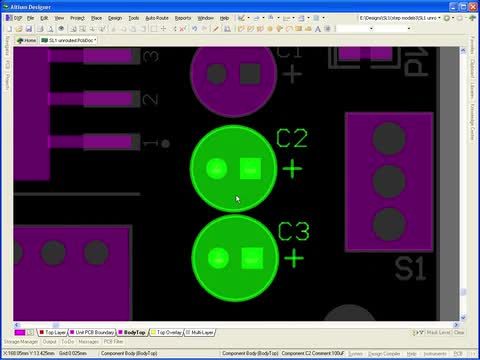Switch to the Home tab
The image size is (480, 360).
coord(26,40)
